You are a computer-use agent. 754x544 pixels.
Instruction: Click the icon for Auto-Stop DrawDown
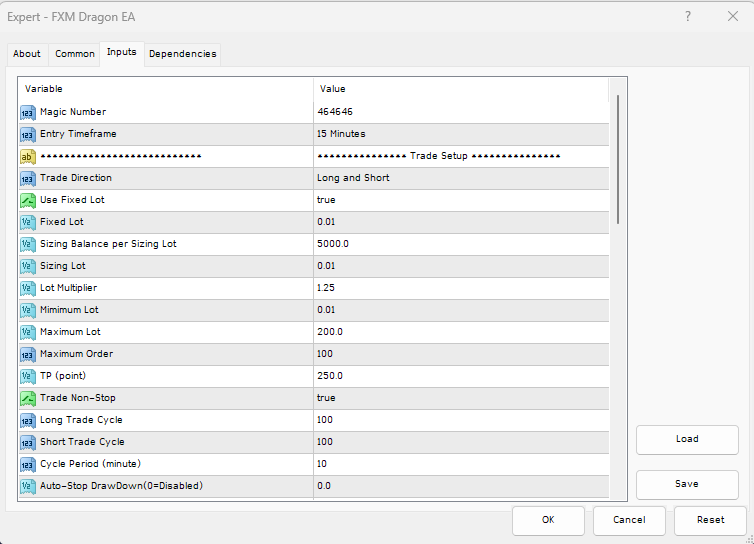(x=28, y=487)
